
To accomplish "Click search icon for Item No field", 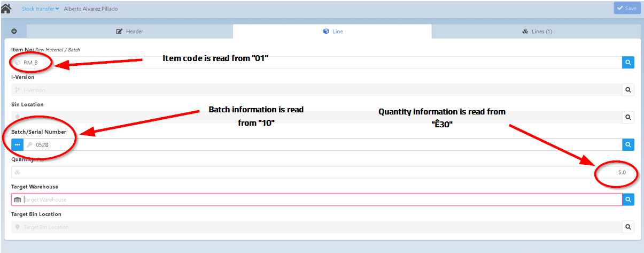I will tap(628, 63).
